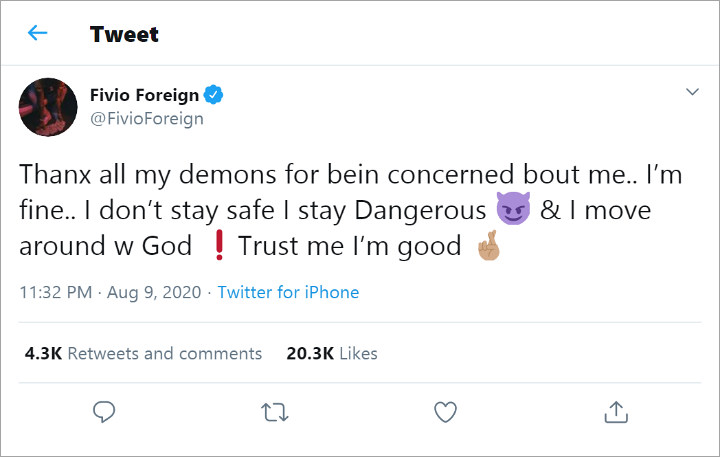Click the crossed fingers emoji
Screen dimensions: 720x457
489,245
